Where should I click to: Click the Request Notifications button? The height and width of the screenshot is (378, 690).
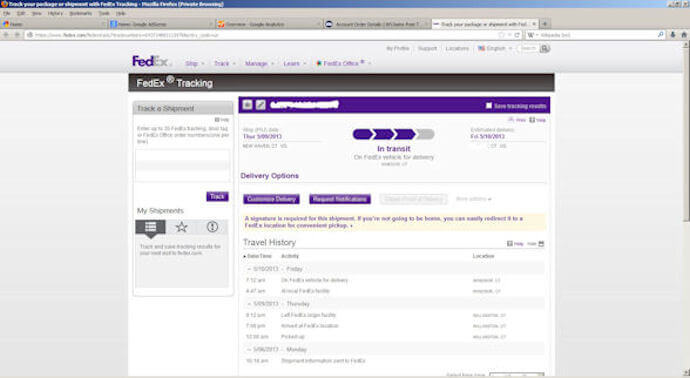click(x=340, y=199)
